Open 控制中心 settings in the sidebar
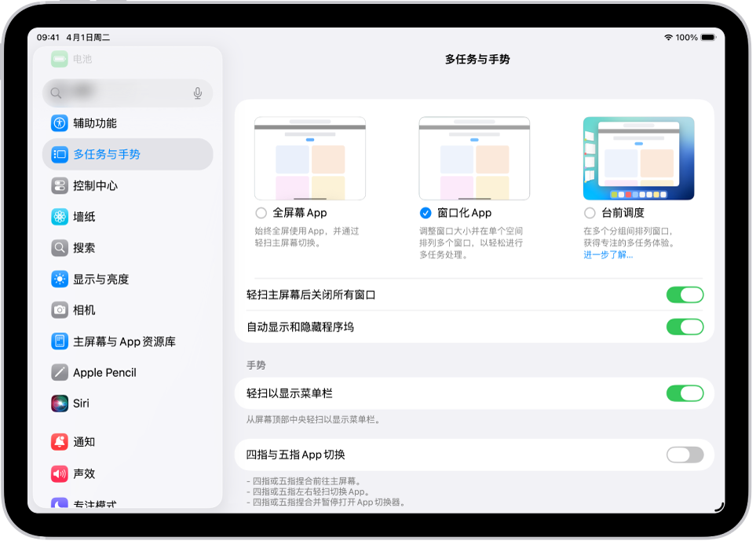Screen dimensions: 756x541 [x=61, y=186]
